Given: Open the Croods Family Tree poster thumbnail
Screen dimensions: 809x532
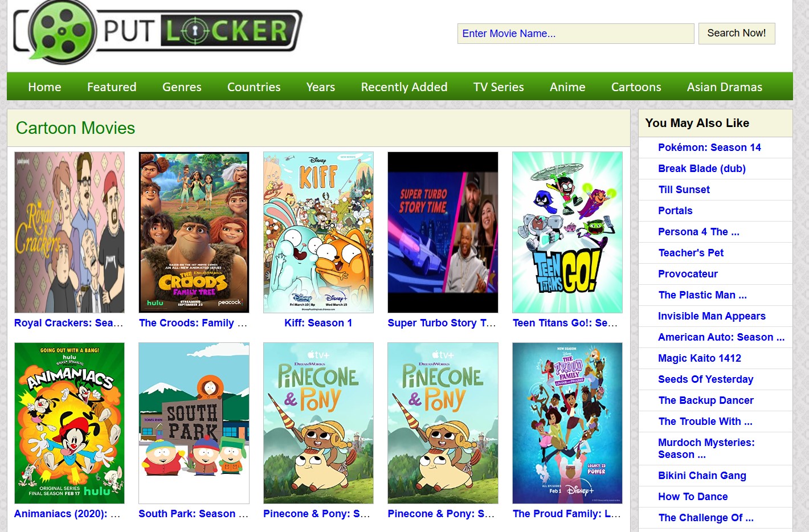Looking at the screenshot, I should click(x=194, y=232).
